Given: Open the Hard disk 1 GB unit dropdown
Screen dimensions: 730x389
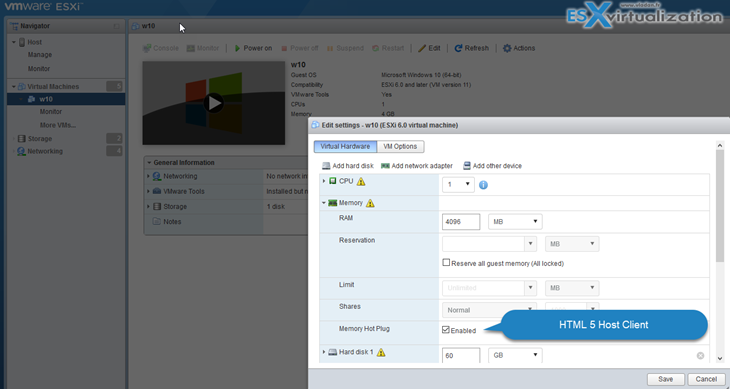Looking at the screenshot, I should tap(515, 355).
